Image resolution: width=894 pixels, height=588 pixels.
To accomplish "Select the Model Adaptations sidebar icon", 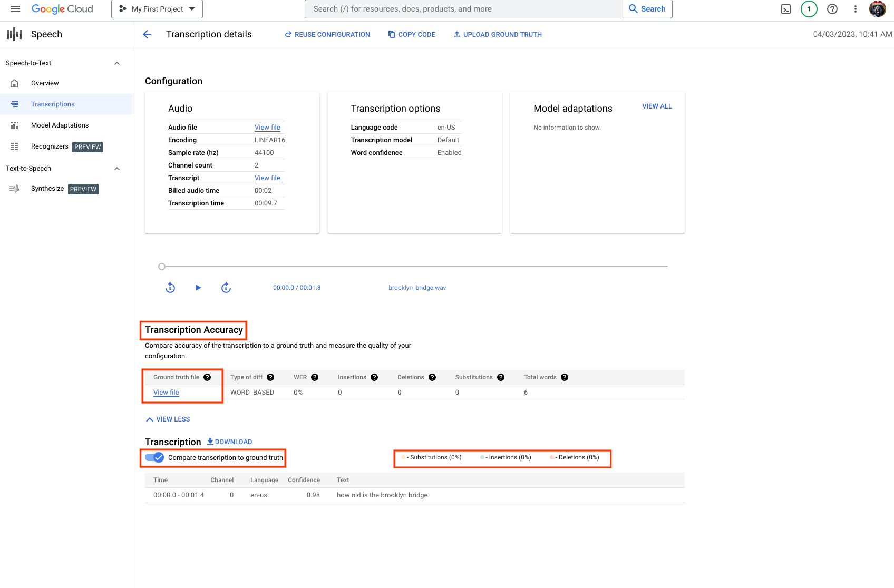I will [14, 125].
